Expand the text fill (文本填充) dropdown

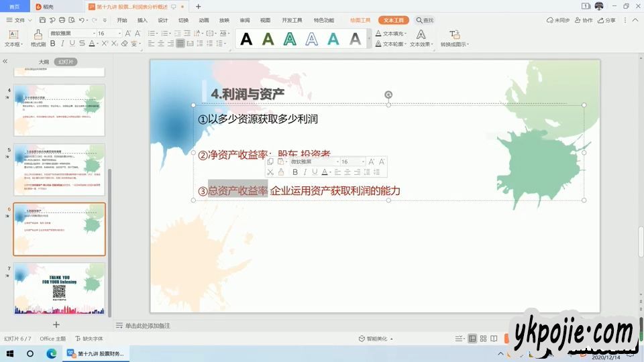tap(406, 33)
